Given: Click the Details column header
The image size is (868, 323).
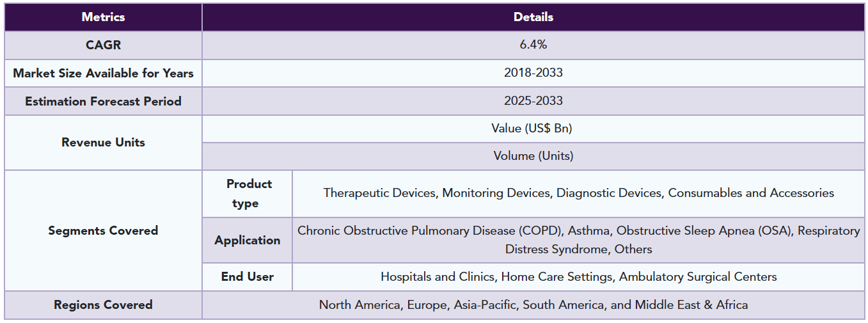Looking at the screenshot, I should (x=533, y=17).
